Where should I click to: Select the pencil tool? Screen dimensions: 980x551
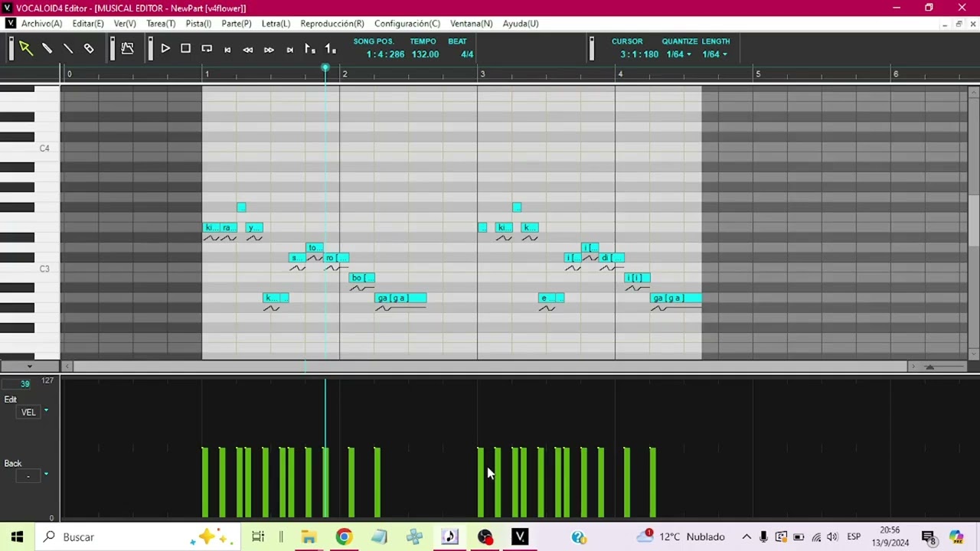(47, 49)
